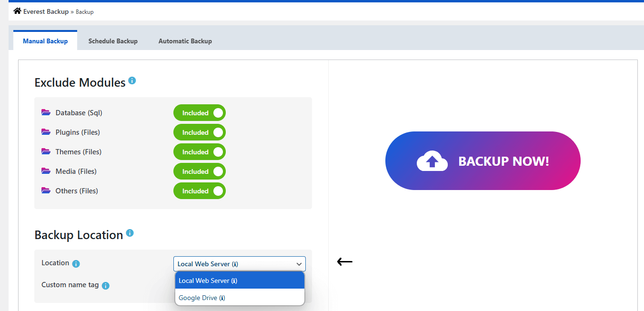Disable the Plugins (Files) Included switch

tap(199, 132)
